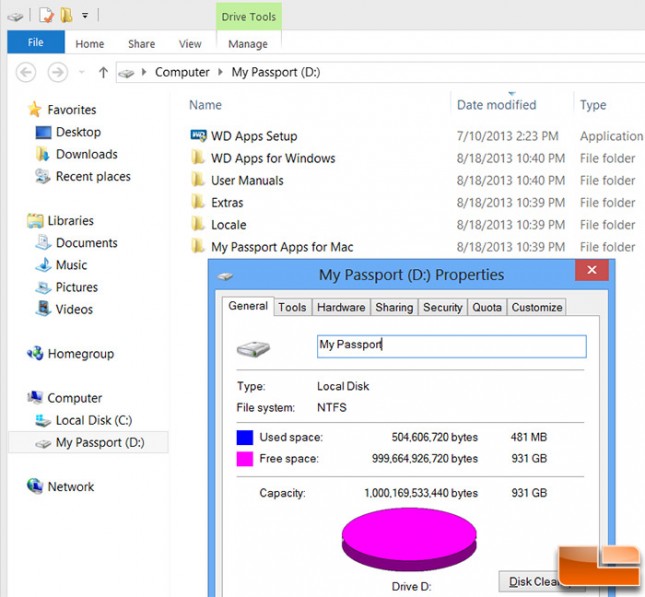Click My Passport (D:) in the address bar
The width and height of the screenshot is (645, 597).
[x=276, y=72]
